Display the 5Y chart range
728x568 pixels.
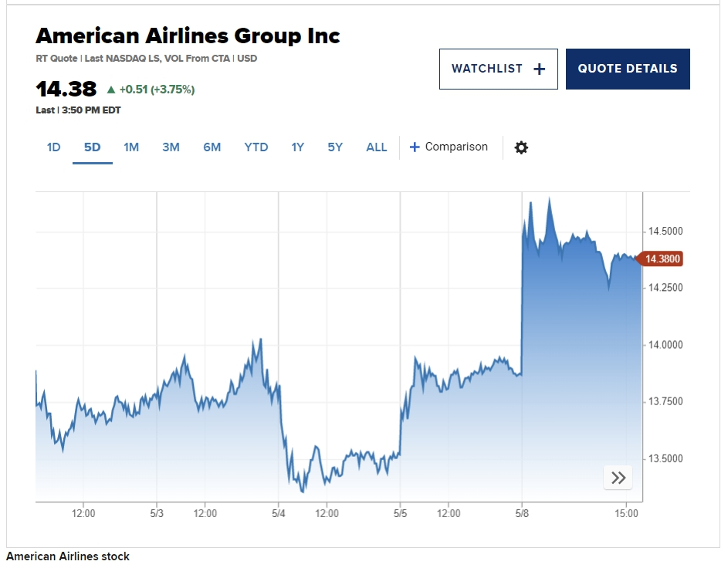pos(335,147)
